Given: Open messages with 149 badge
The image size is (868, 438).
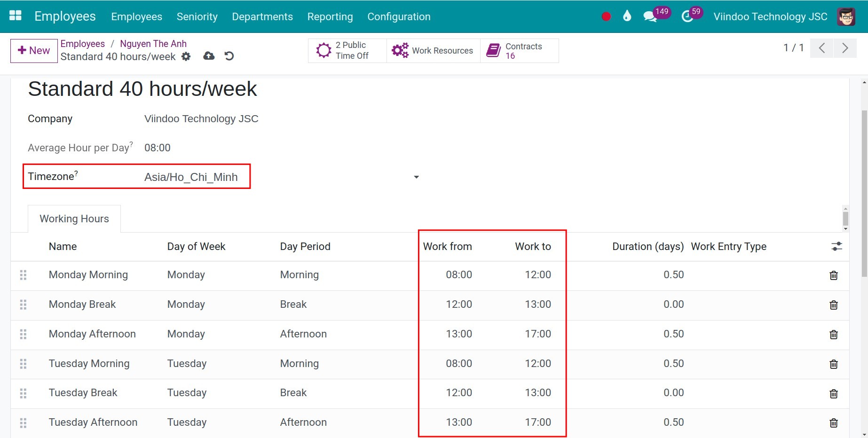Looking at the screenshot, I should tap(650, 17).
